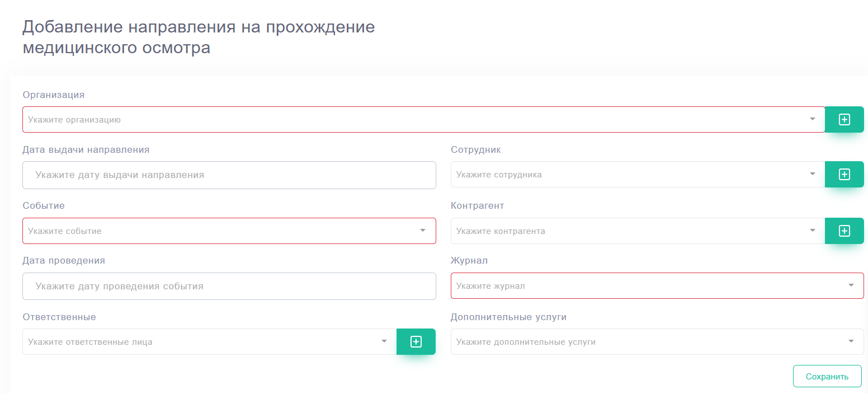Open the Контрагент dropdown arrow
This screenshot has width=868, height=394.
(812, 231)
